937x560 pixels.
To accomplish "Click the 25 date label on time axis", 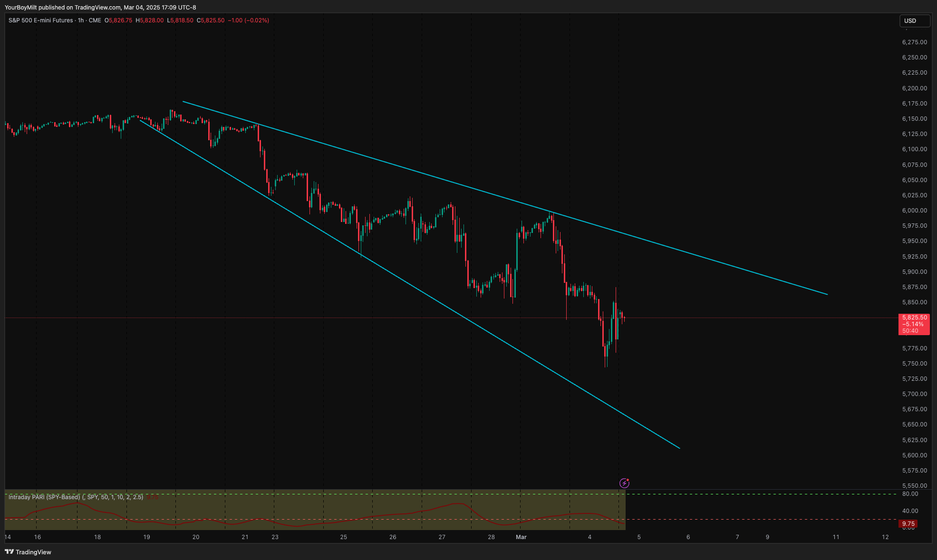I will click(343, 537).
